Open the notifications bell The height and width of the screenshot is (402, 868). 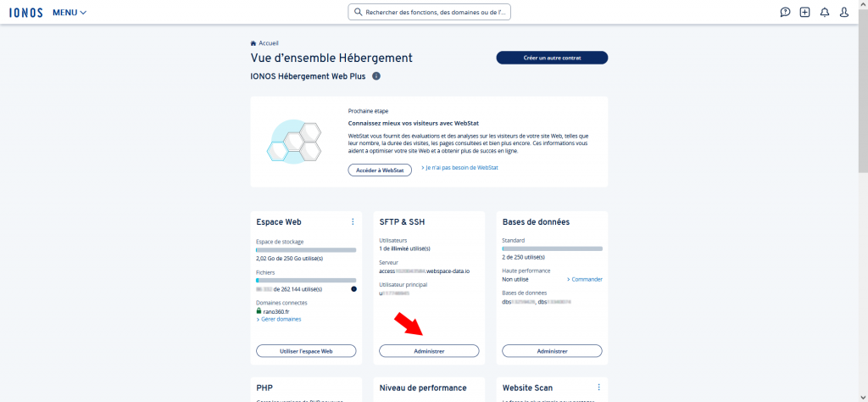tap(825, 12)
